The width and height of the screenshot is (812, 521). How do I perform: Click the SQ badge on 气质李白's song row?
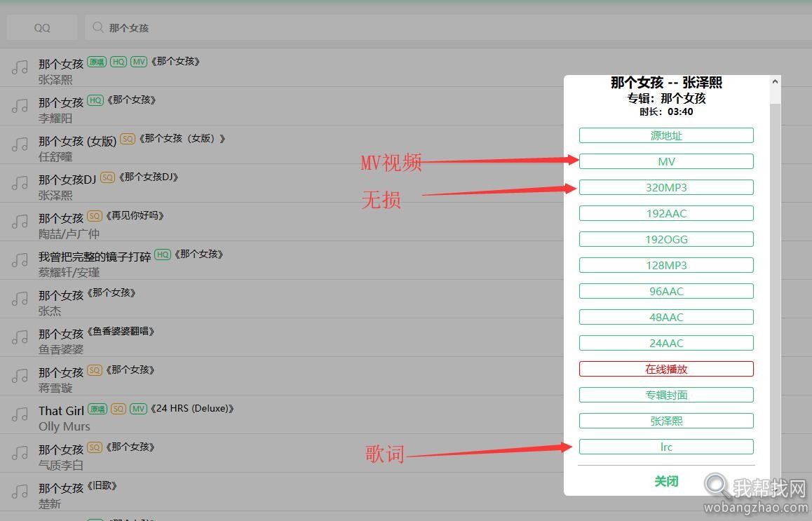(x=94, y=447)
